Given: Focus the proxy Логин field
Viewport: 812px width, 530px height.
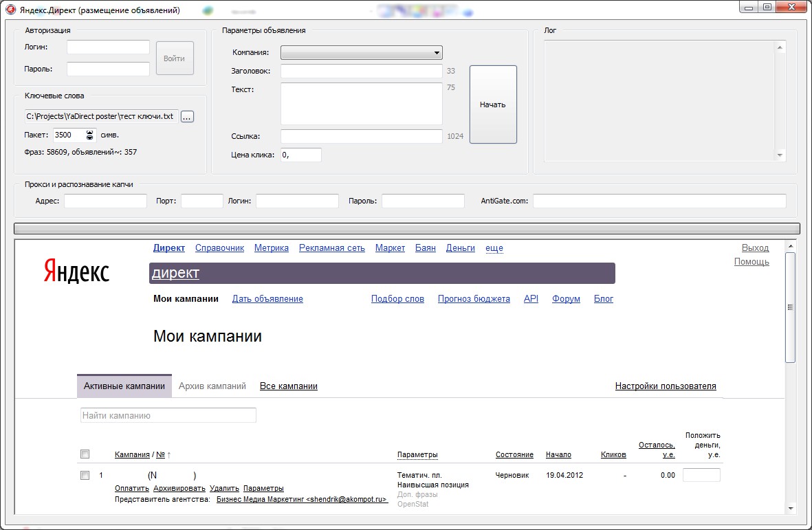Looking at the screenshot, I should pyautogui.click(x=297, y=201).
